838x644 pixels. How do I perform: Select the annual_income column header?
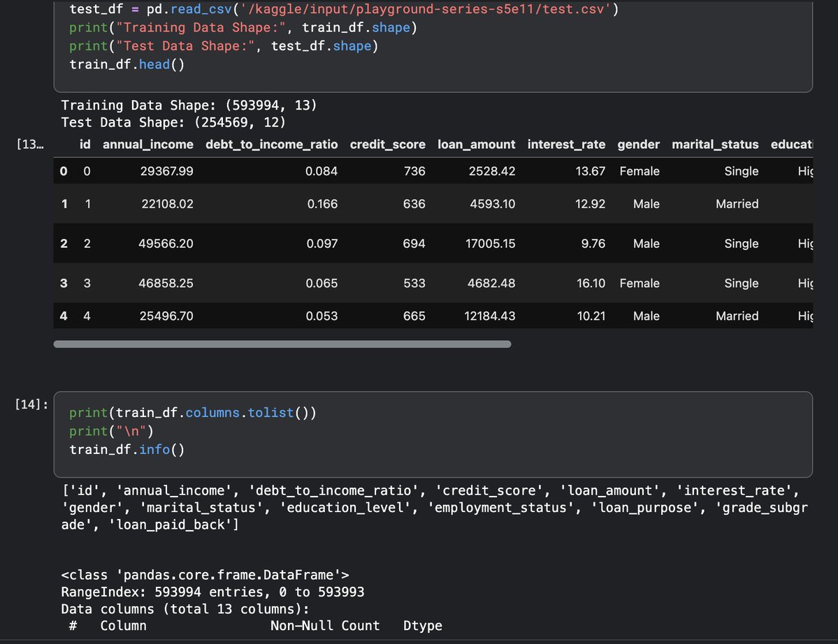pos(148,145)
